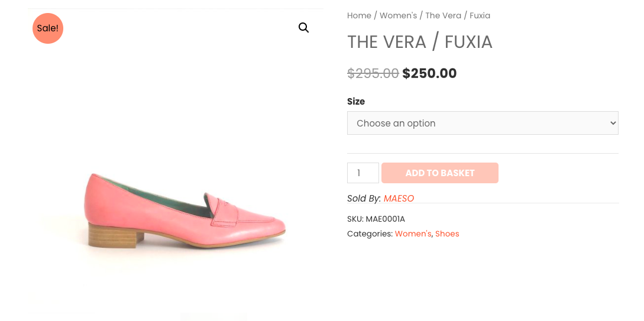Click the Size label above the dropdown
The image size is (644, 321).
pos(355,102)
